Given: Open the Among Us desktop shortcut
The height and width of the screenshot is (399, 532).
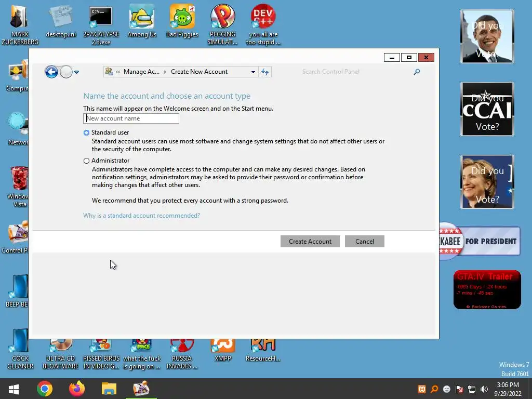Looking at the screenshot, I should [142, 21].
